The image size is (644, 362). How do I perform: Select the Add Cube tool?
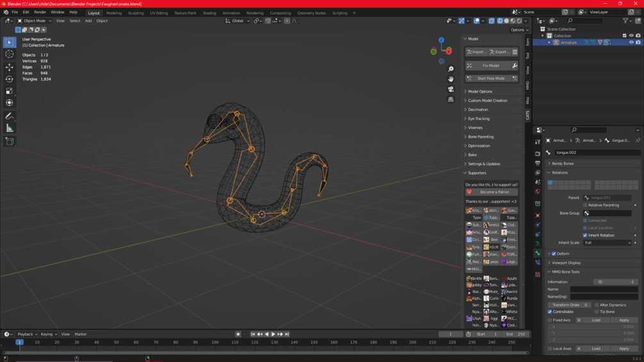point(10,142)
